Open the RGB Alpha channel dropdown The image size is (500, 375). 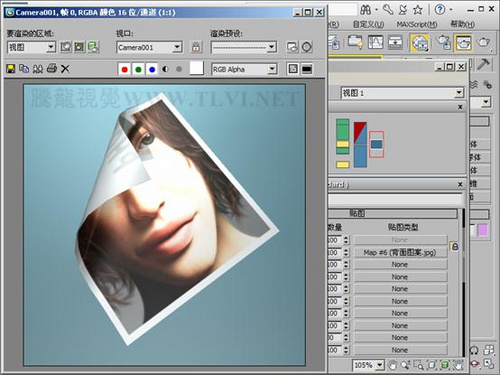(x=272, y=69)
